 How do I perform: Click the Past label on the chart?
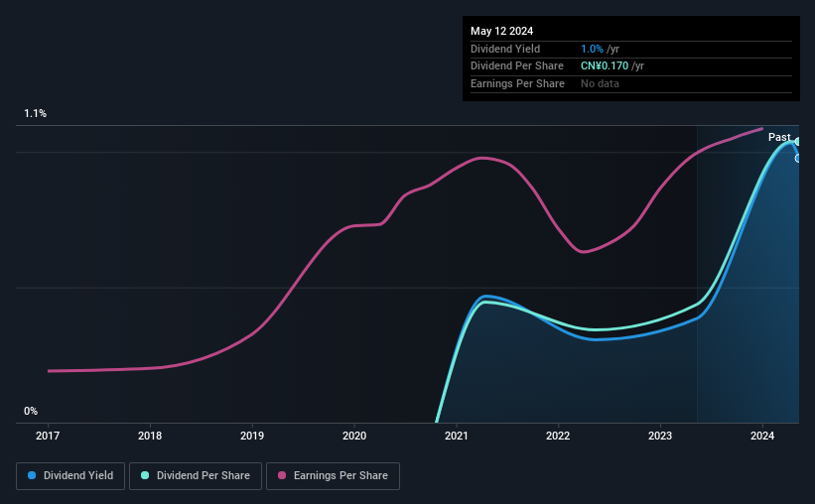(779, 137)
